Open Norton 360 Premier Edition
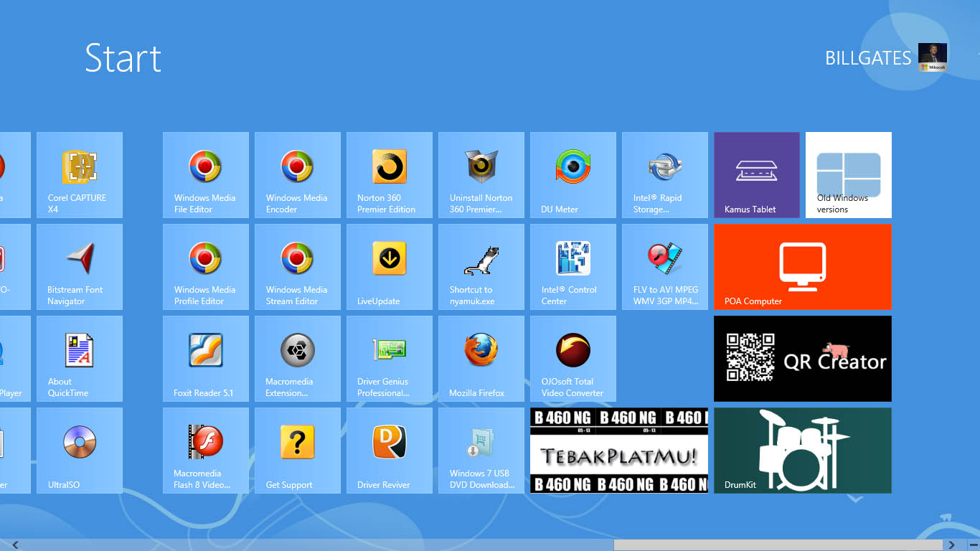Viewport: 980px width, 551px height. [390, 175]
